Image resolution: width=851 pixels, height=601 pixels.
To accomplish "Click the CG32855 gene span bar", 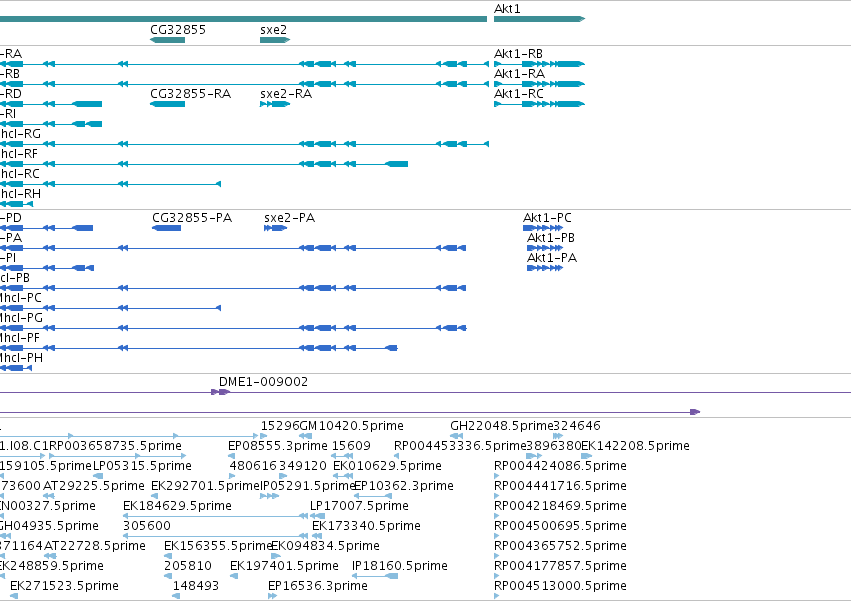I will pos(167,40).
